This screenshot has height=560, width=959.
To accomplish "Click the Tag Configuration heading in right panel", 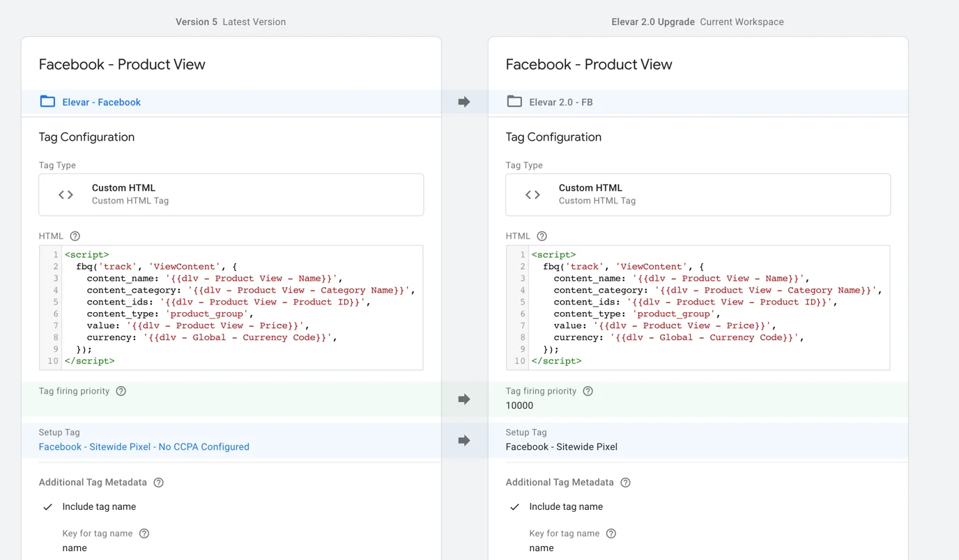I will coord(554,137).
